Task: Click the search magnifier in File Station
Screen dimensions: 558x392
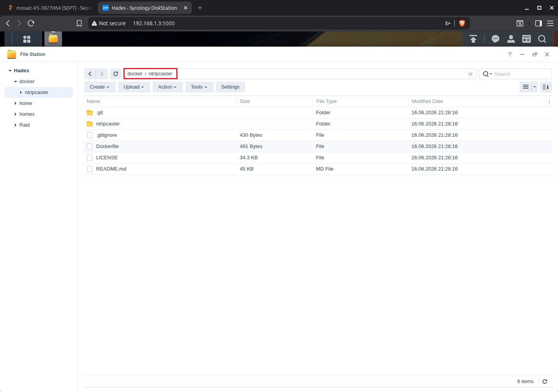Action: click(x=486, y=74)
